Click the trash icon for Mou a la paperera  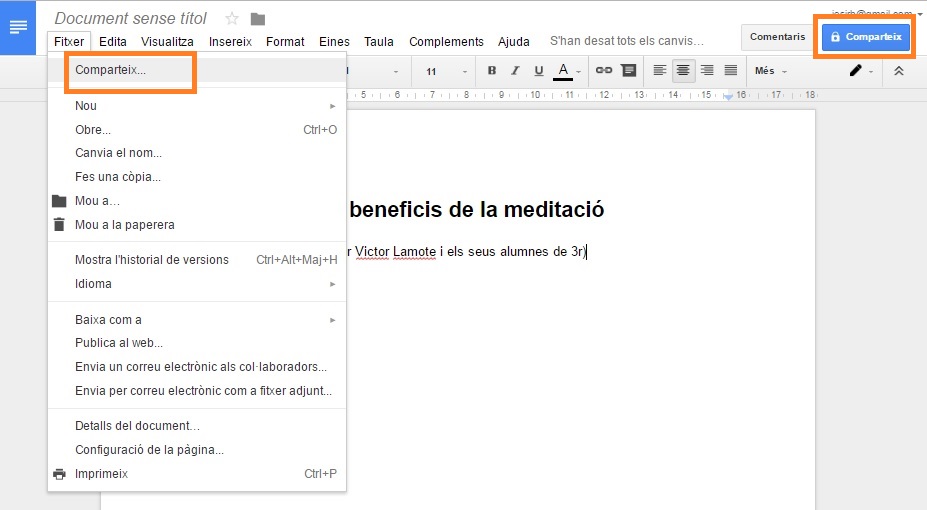(59, 225)
